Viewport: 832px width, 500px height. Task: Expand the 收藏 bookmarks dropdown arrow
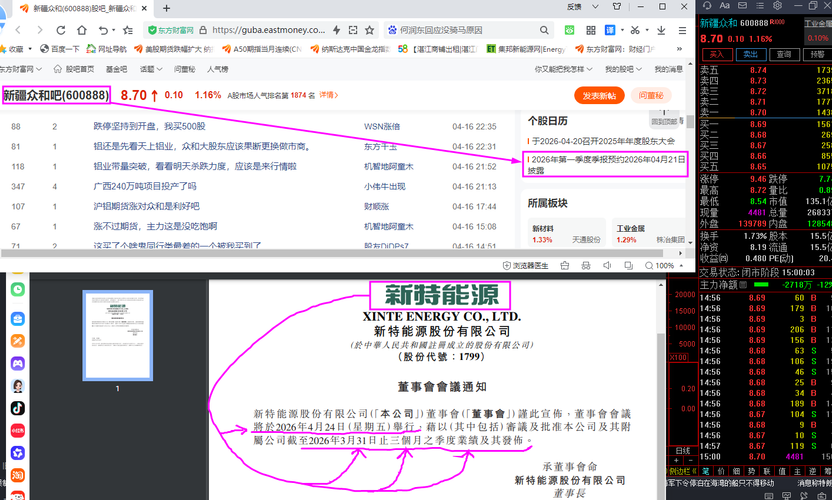(x=30, y=49)
